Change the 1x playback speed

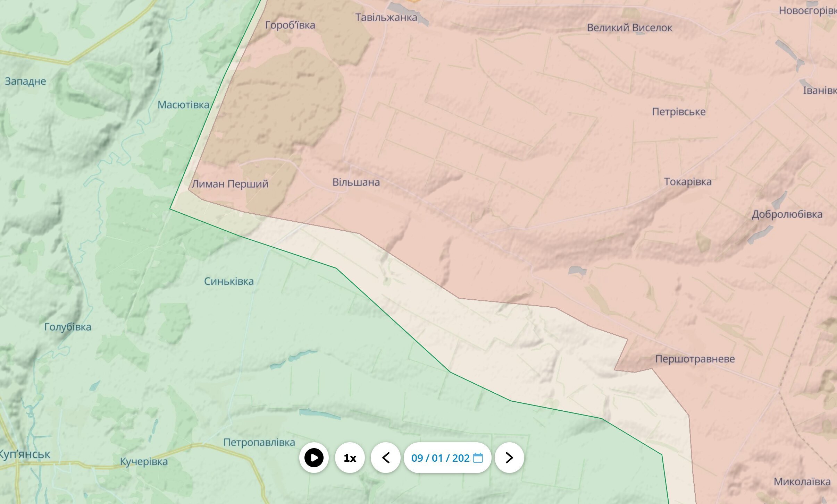(350, 458)
